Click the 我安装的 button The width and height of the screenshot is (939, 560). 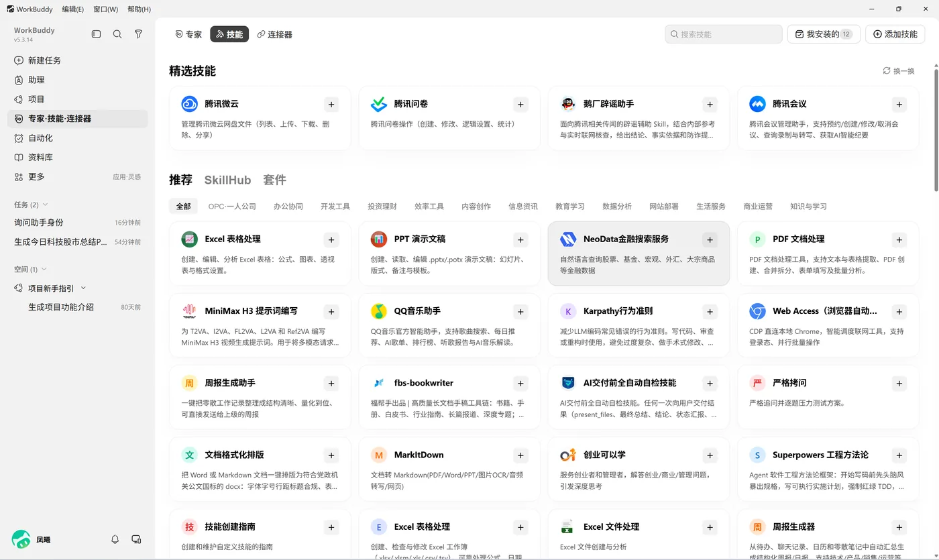824,34
